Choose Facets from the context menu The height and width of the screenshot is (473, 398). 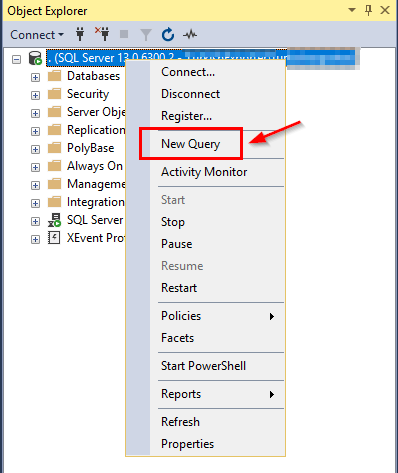click(205, 338)
